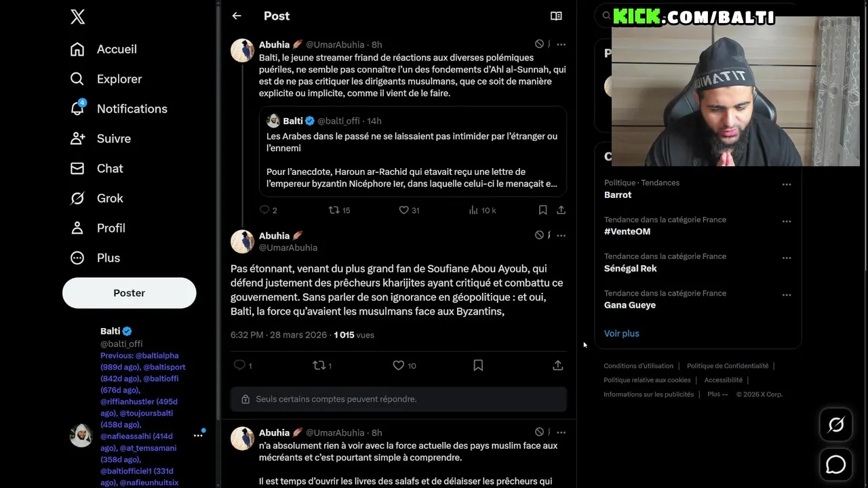Click the Poster button

click(129, 293)
